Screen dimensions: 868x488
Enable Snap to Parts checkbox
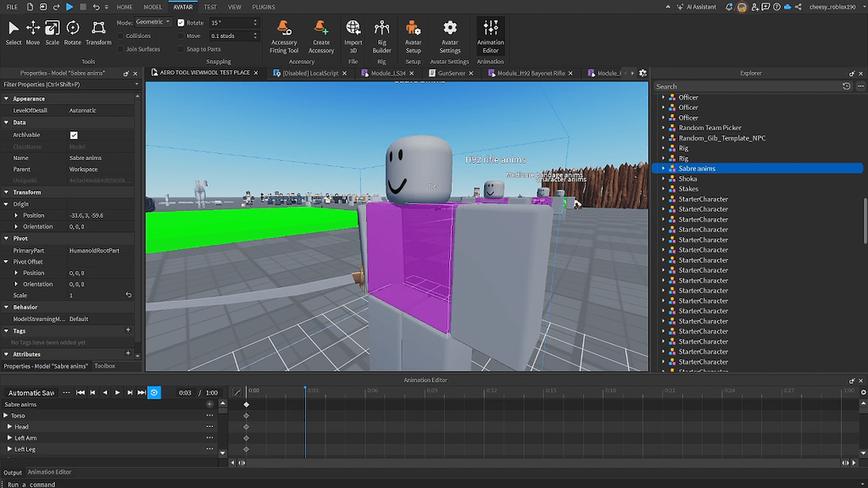tap(181, 48)
